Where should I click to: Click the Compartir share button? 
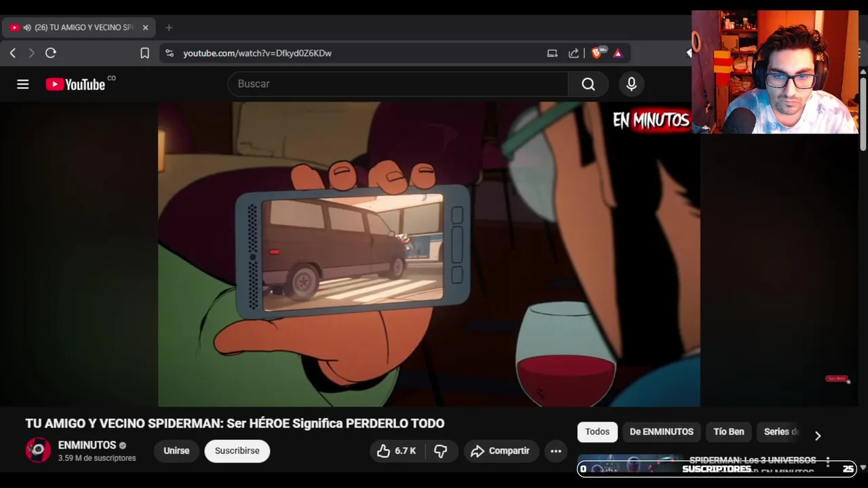click(500, 451)
